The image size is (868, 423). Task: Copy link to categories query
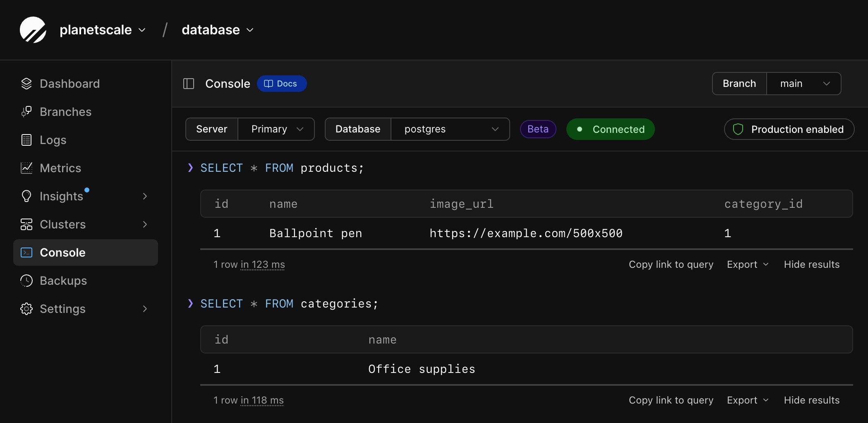[671, 400]
